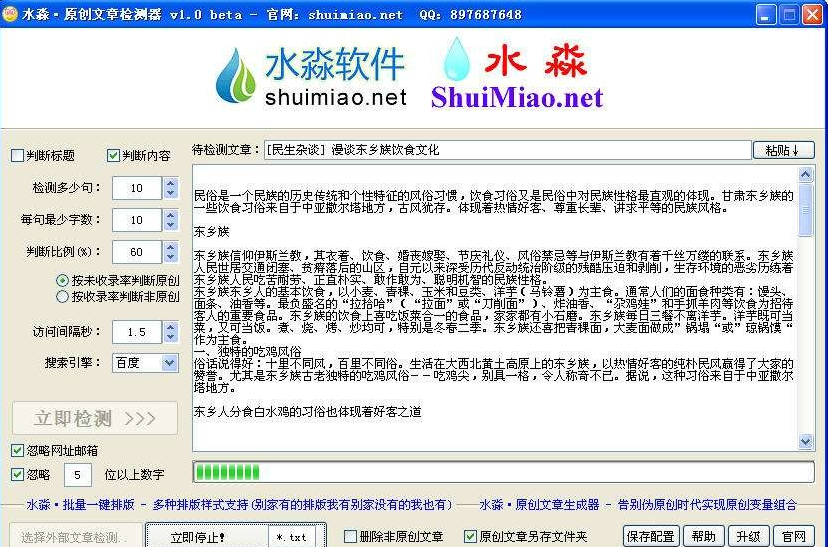
Task: Click the 东乡族 heading line in article
Action: [211, 231]
